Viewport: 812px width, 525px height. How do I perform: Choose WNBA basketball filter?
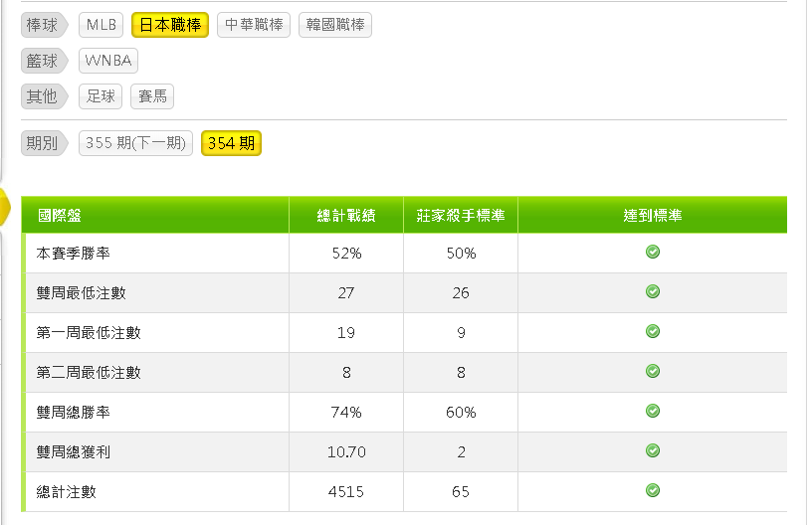108,61
